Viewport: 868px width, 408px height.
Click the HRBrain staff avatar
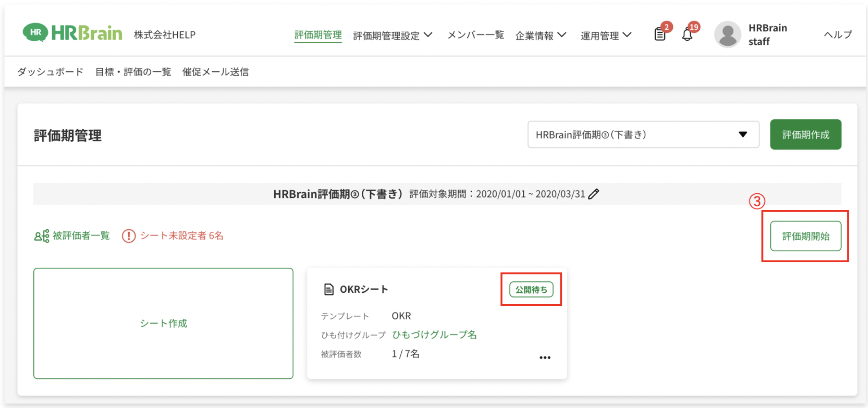(x=728, y=34)
